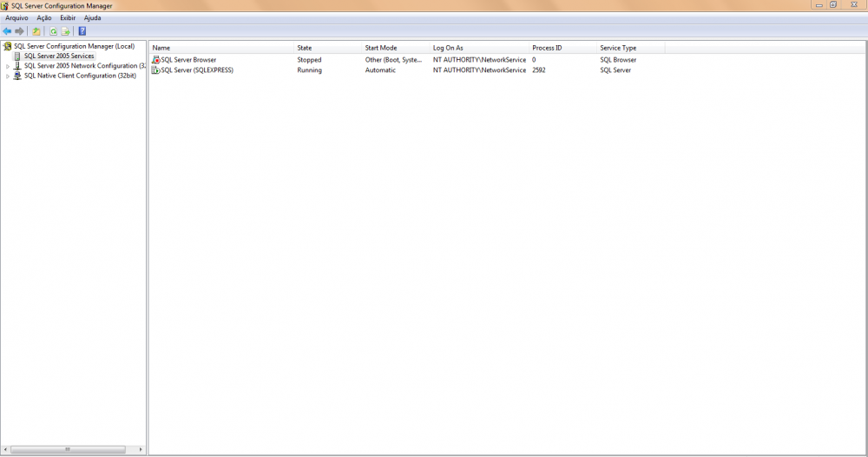This screenshot has width=868, height=457.
Task: Open the Exibir menu
Action: click(x=68, y=18)
